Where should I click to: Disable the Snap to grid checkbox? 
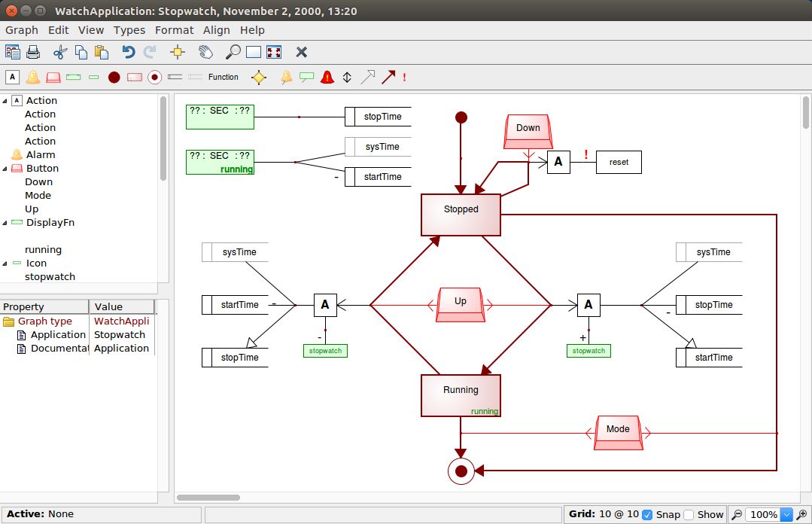647,515
